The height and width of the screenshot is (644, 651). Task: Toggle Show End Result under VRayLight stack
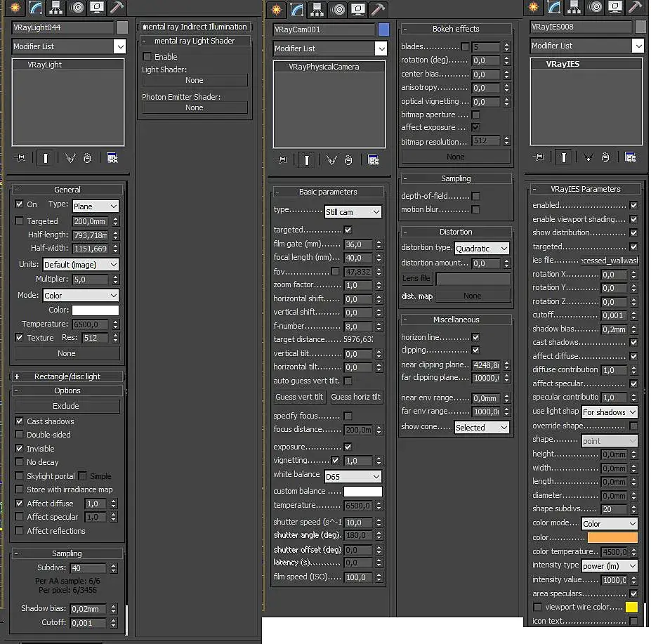[x=46, y=158]
